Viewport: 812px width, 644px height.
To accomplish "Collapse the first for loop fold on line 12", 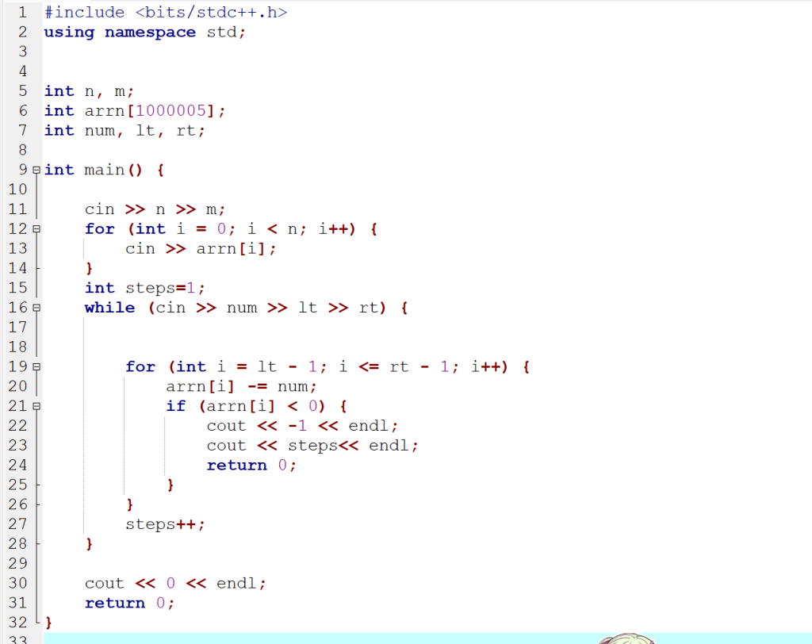I will [36, 229].
